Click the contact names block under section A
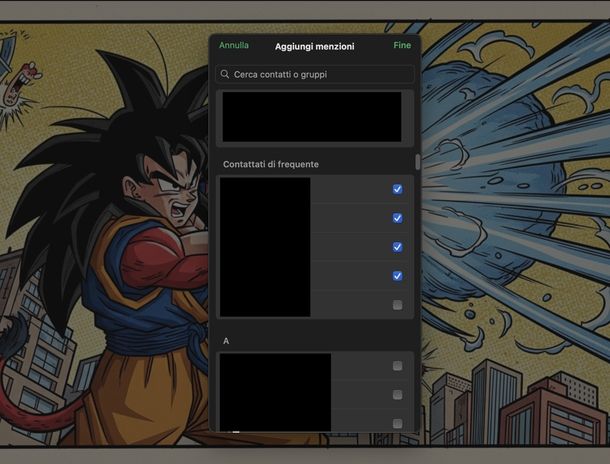This screenshot has height=464, width=610. (x=275, y=392)
